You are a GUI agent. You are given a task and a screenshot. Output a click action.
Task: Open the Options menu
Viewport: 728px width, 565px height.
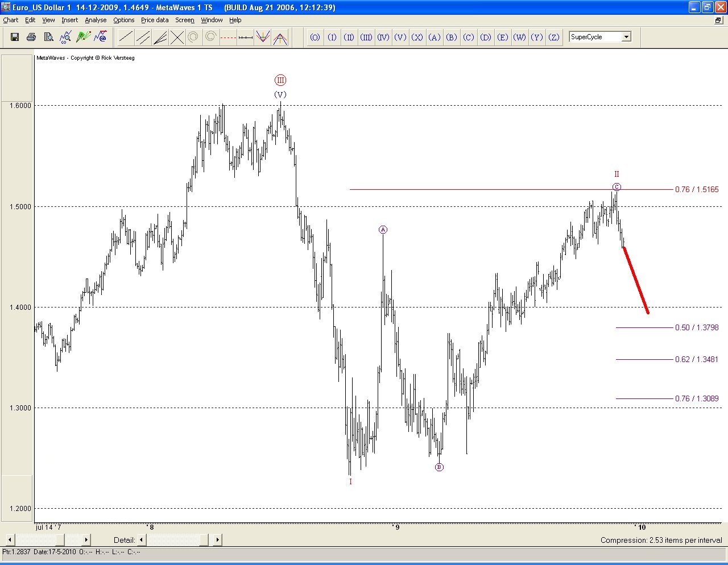coord(123,20)
